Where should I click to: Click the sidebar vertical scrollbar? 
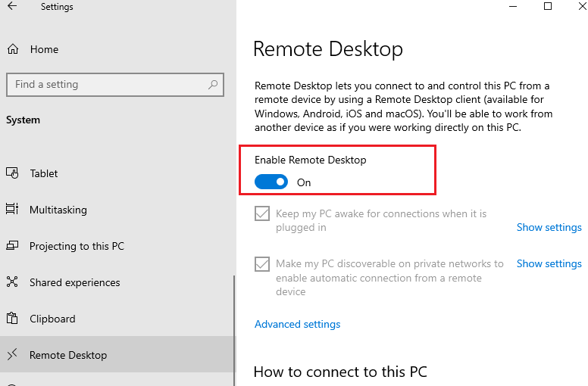point(234,331)
